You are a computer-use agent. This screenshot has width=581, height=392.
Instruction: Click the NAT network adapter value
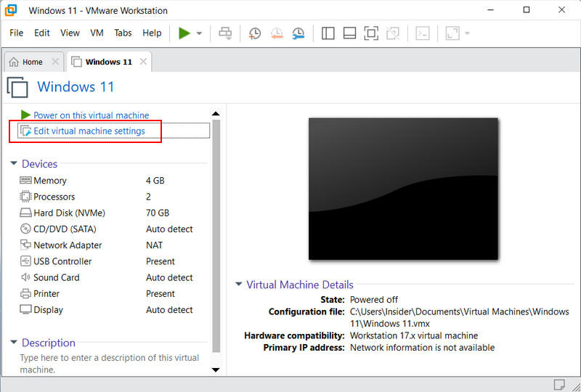pyautogui.click(x=154, y=245)
